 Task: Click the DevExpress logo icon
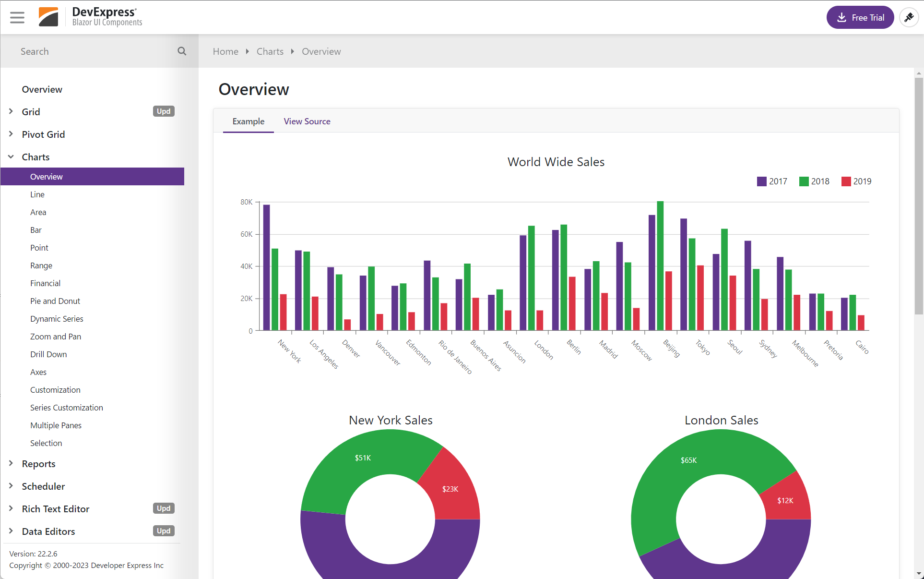[48, 17]
